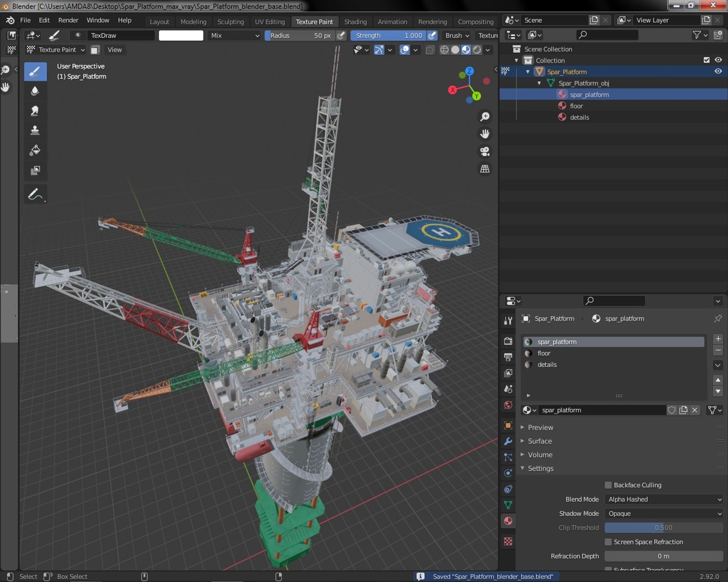Open the viewport View menu
The width and height of the screenshot is (728, 582).
(x=115, y=50)
